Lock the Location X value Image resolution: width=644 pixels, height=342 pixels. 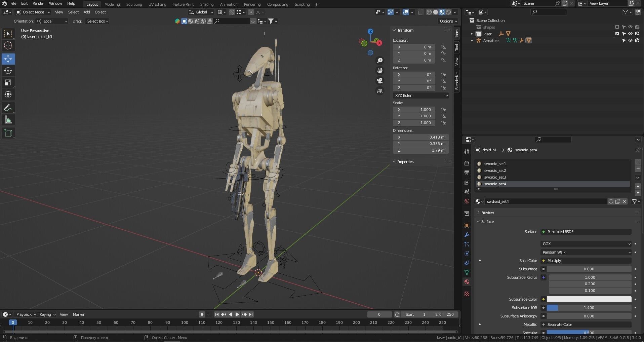444,47
